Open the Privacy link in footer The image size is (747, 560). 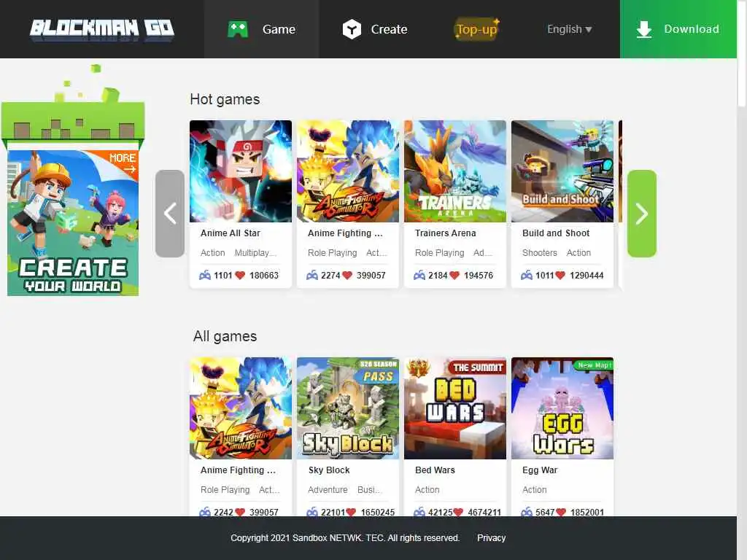[x=491, y=538]
